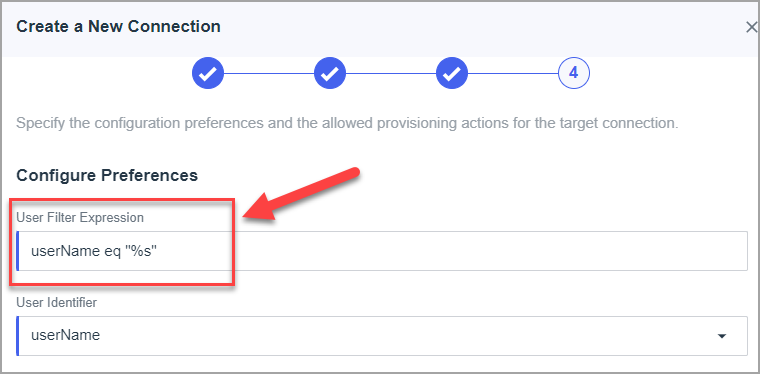Click the blue accent bar of User Identifier field
This screenshot has height=374, width=760.
[17, 336]
